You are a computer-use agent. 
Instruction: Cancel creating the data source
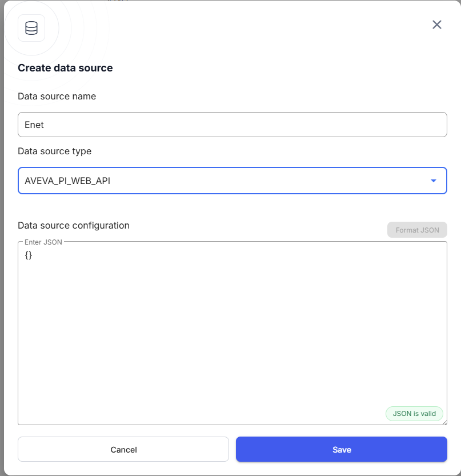pyautogui.click(x=123, y=450)
